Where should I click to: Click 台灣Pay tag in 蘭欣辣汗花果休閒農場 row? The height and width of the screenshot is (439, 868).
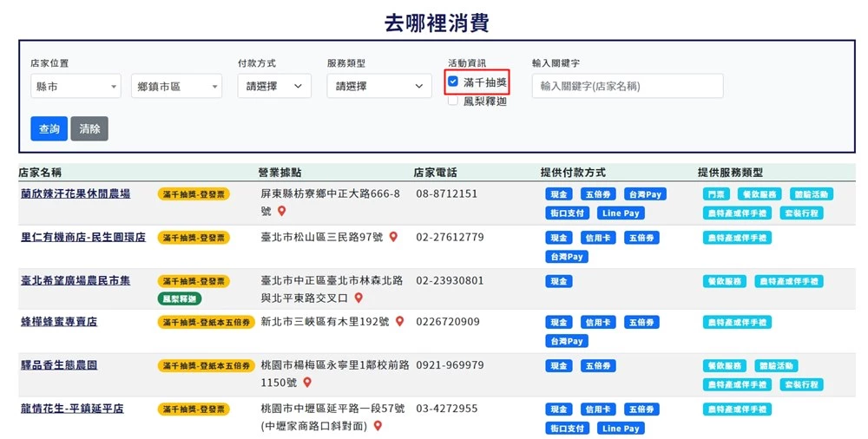click(x=646, y=194)
